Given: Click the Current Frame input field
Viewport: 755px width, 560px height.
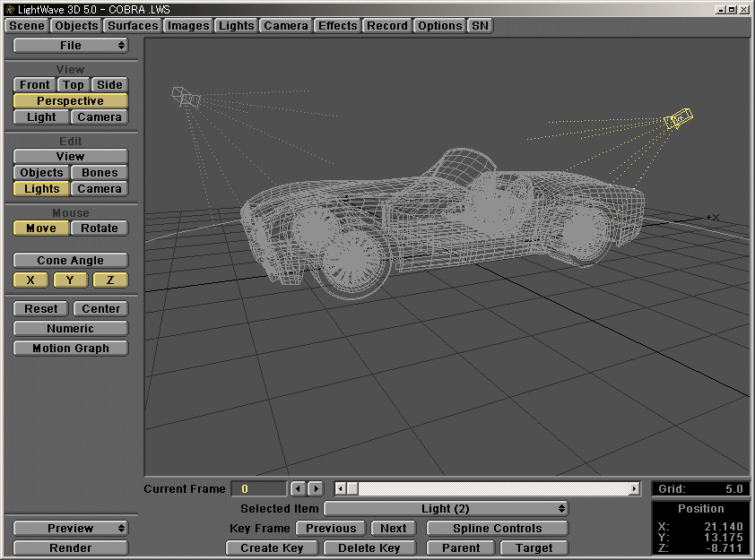Looking at the screenshot, I should 258,488.
